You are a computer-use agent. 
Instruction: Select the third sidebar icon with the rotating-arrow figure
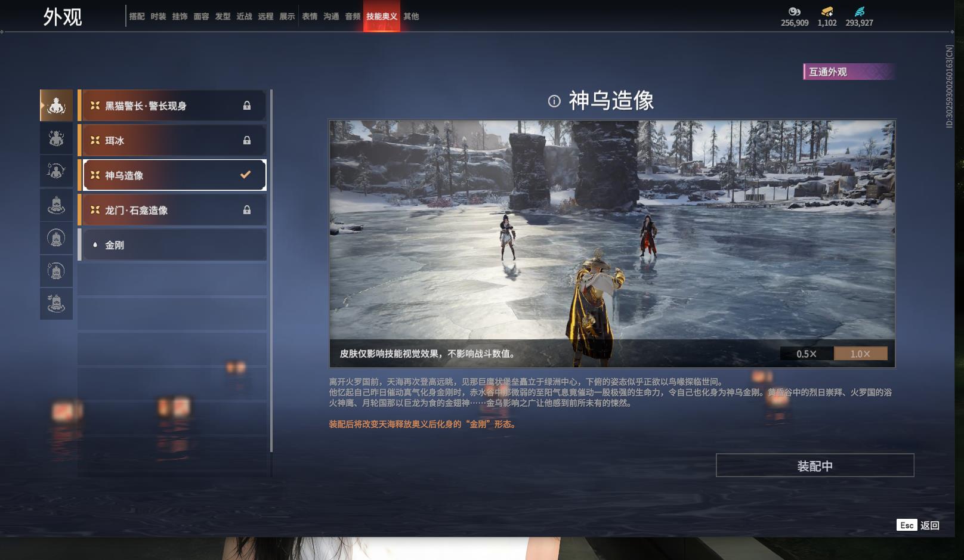tap(56, 172)
